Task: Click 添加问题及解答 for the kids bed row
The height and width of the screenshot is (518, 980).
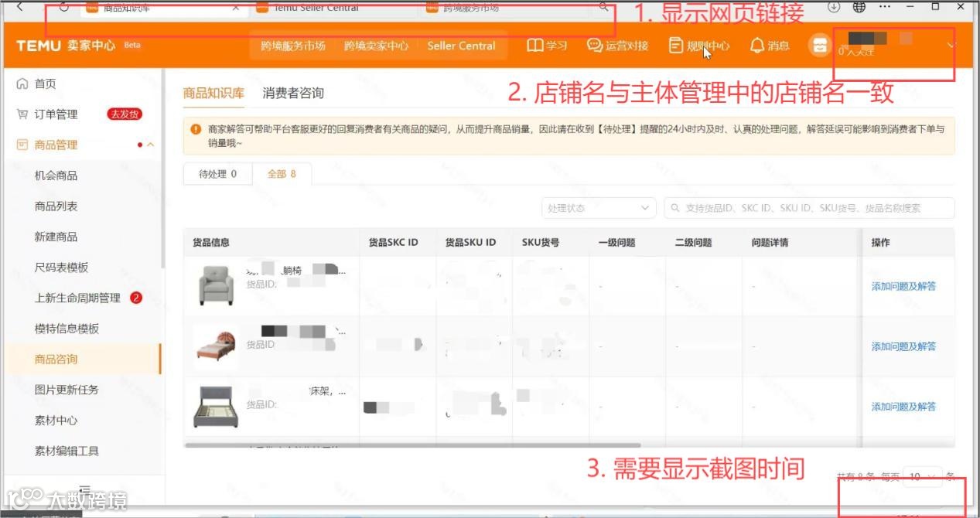Action: point(903,346)
